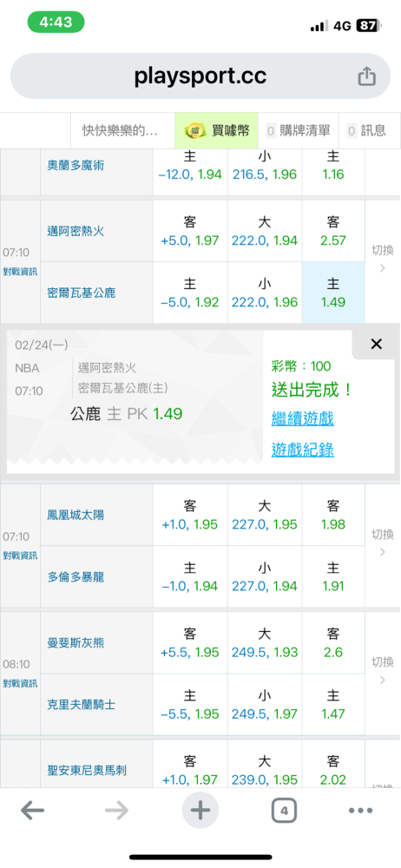Deselect highlighted 公鹿 主 1.49 moneyline

click(333, 293)
